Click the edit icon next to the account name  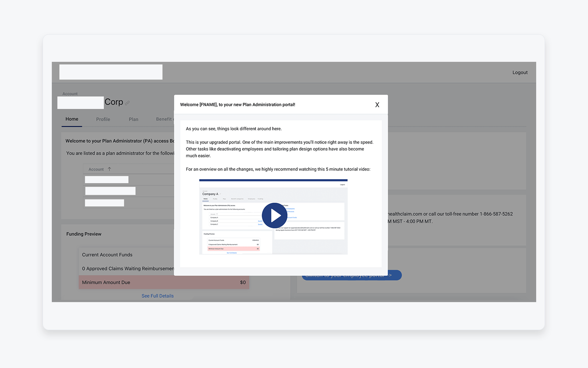[x=128, y=102]
